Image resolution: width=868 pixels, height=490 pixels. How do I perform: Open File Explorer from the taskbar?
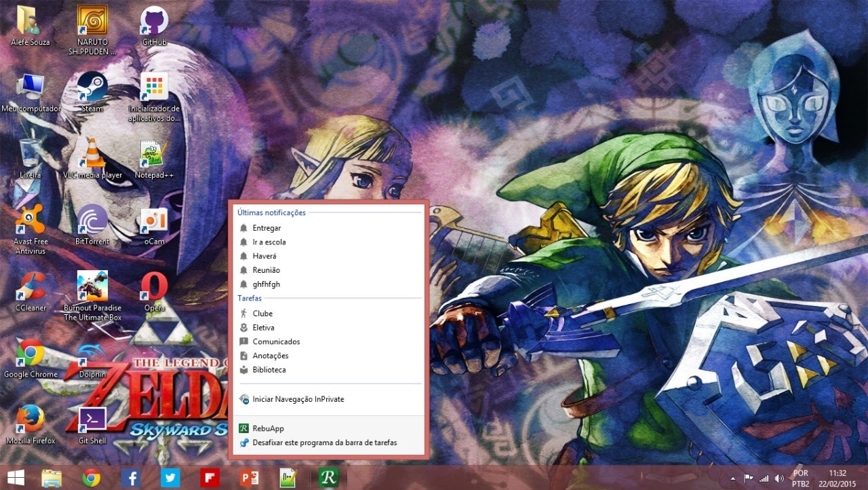pyautogui.click(x=52, y=478)
